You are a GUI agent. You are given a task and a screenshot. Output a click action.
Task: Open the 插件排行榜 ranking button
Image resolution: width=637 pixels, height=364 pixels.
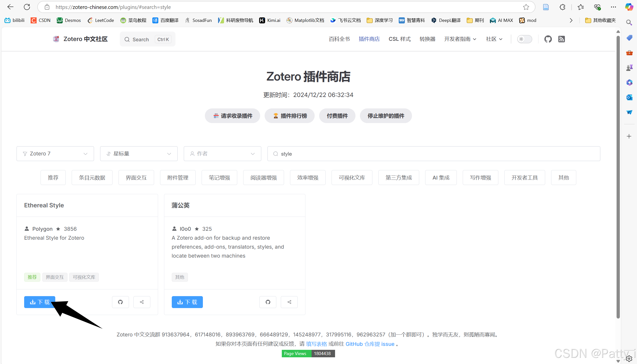click(289, 116)
